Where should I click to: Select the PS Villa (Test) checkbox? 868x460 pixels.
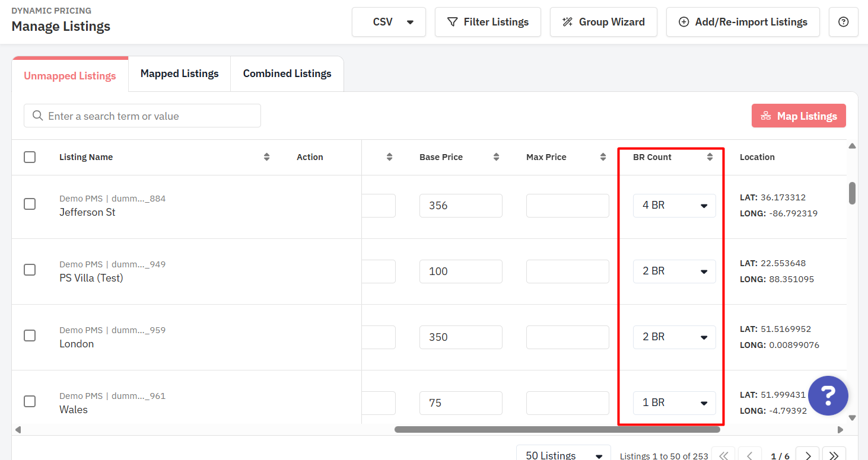click(30, 270)
